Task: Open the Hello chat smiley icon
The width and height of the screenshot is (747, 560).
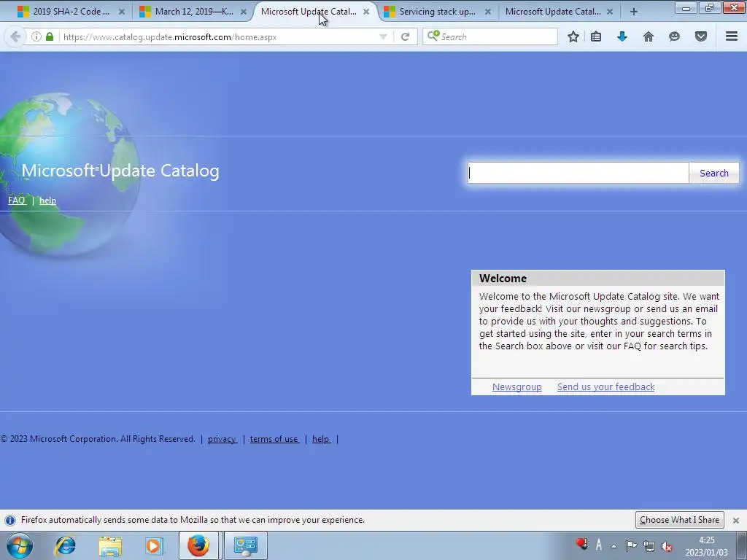Action: tap(674, 36)
